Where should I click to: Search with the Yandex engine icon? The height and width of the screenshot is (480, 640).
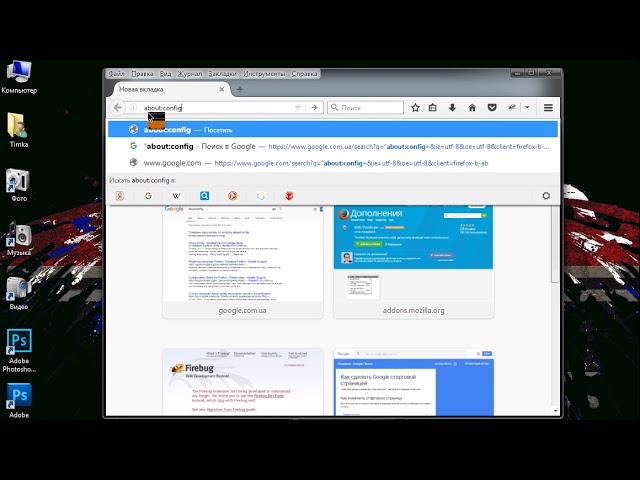(x=120, y=196)
